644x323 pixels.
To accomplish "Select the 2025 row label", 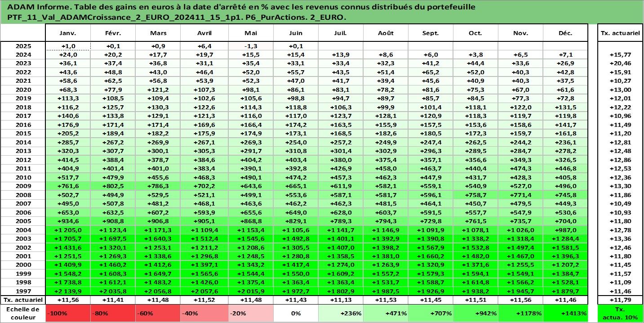I will pyautogui.click(x=23, y=46).
